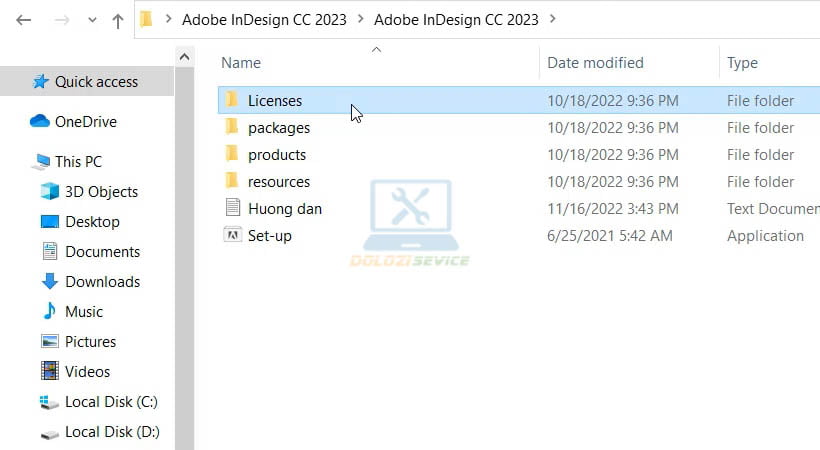Open the Licenses folder
The height and width of the screenshot is (450, 820).
point(274,101)
